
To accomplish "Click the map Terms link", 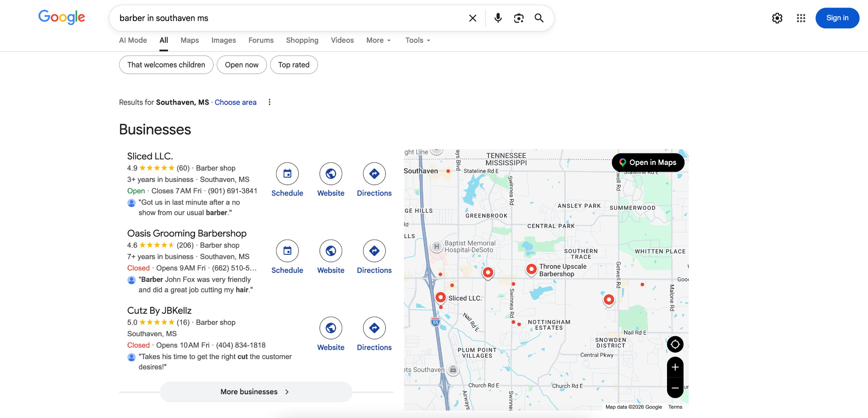I will click(675, 407).
